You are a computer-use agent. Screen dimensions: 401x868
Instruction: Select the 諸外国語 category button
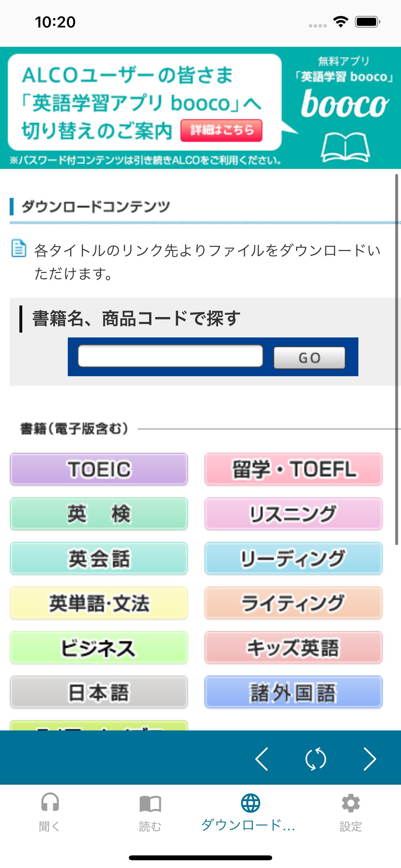coord(293,692)
